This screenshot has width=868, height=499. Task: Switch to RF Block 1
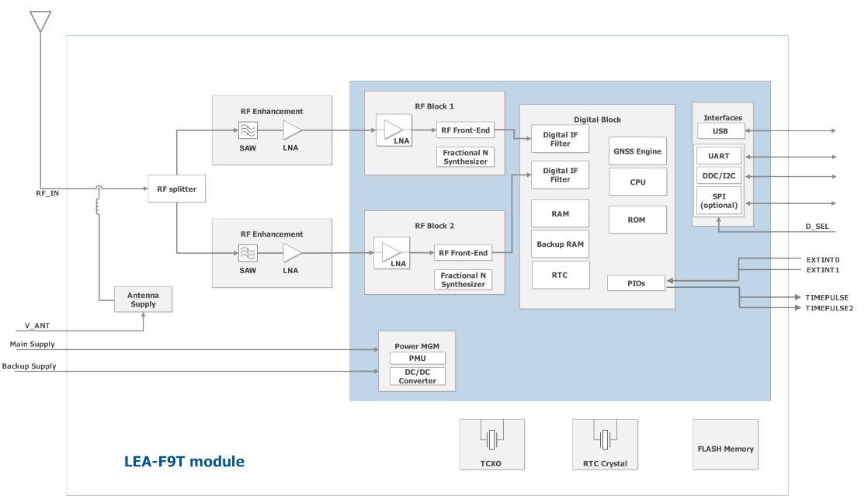434,106
